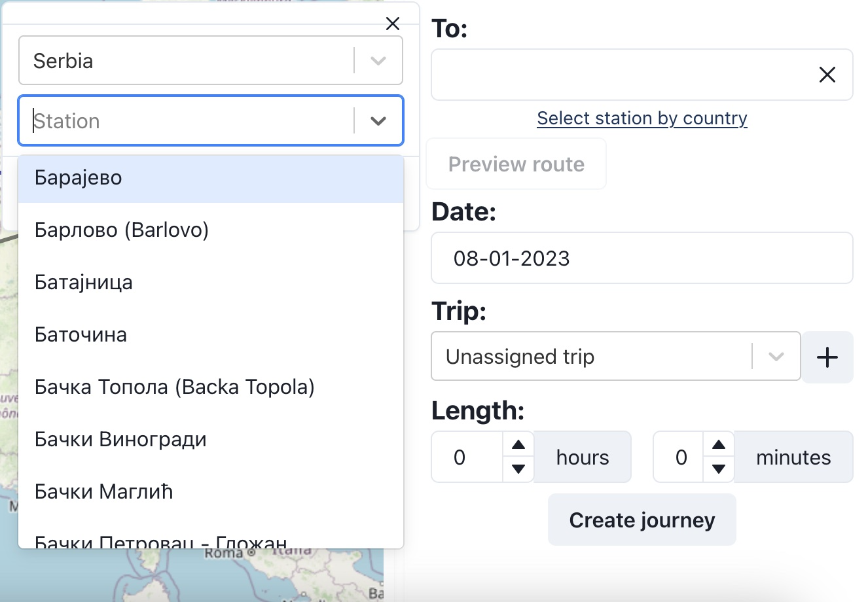The image size is (868, 602).
Task: Clear the To station field
Action: coord(827,75)
